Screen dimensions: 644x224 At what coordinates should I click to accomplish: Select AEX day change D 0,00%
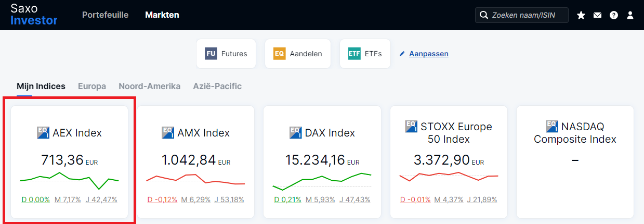point(36,200)
